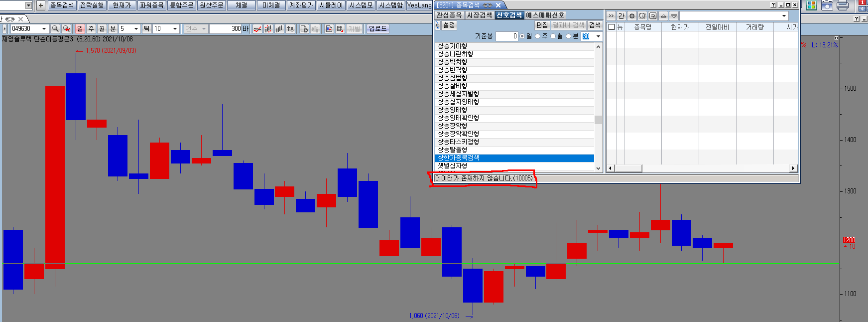The image size is (868, 322).
Task: Switch to the 시장검색 tab
Action: tap(479, 15)
